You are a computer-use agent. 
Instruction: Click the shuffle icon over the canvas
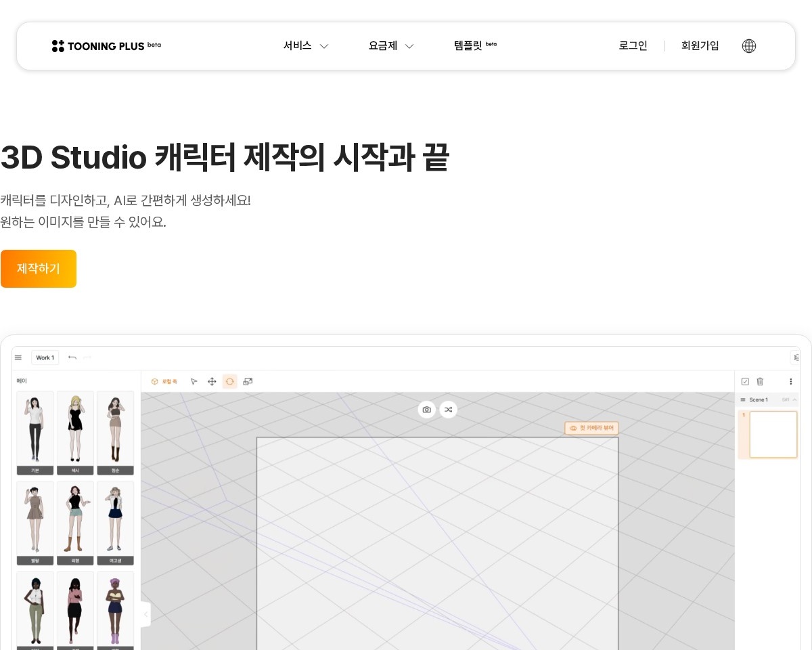[448, 410]
